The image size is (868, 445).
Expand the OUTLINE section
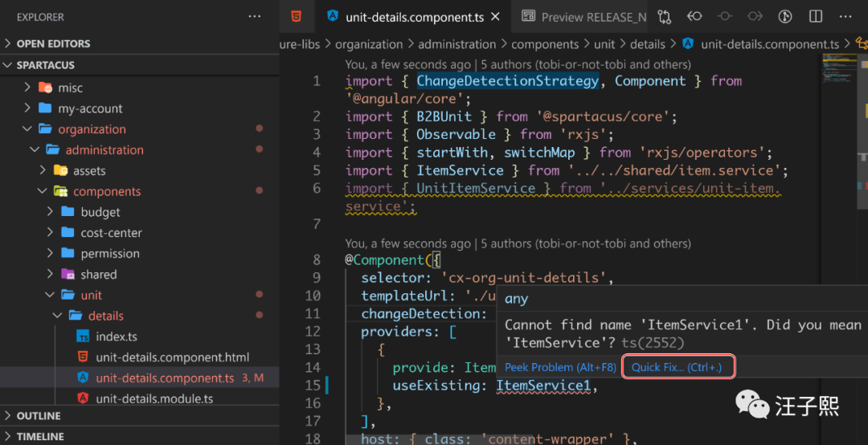click(39, 416)
